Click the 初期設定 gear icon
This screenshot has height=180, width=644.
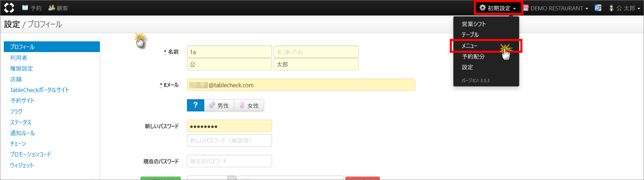(482, 8)
